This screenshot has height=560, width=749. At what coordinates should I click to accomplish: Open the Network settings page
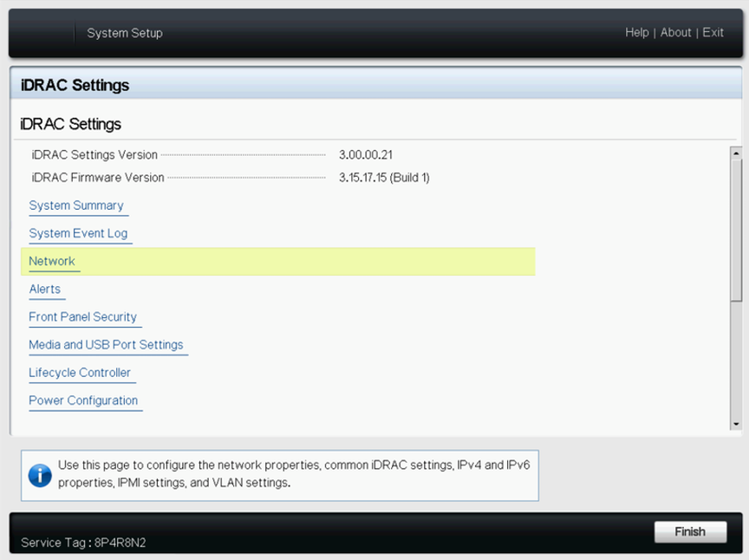pos(53,261)
